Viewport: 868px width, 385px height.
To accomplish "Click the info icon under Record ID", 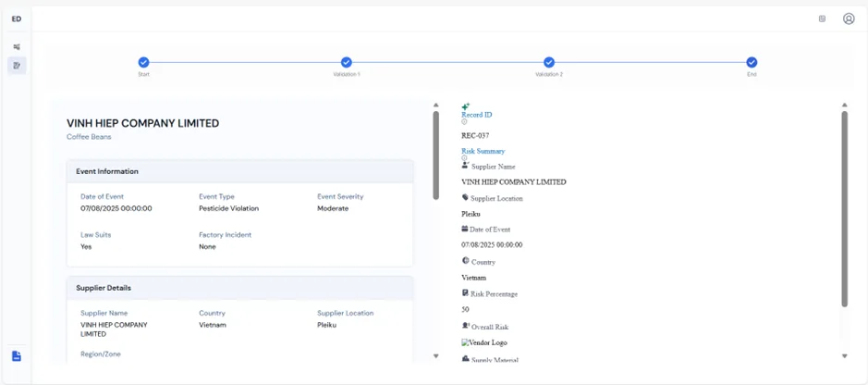I will 464,122.
